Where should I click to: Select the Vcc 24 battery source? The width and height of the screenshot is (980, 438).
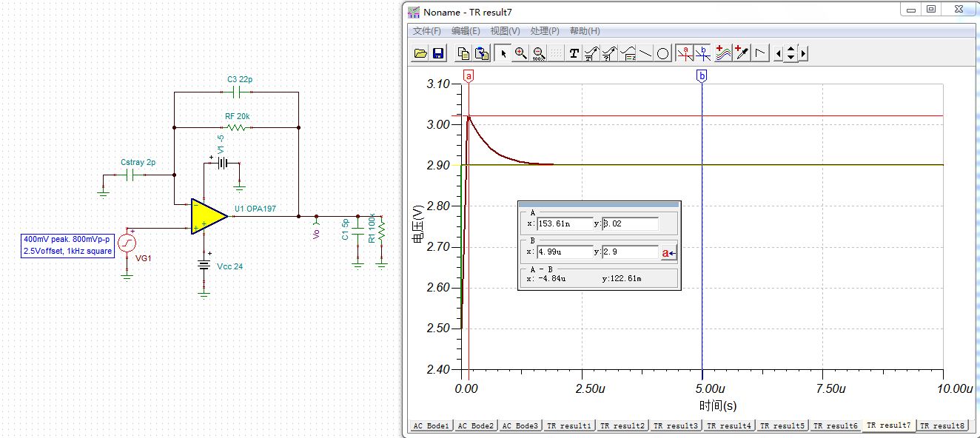click(204, 266)
